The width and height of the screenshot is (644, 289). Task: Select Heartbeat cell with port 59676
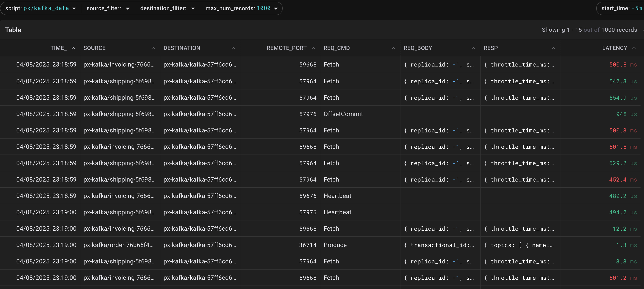[360, 196]
